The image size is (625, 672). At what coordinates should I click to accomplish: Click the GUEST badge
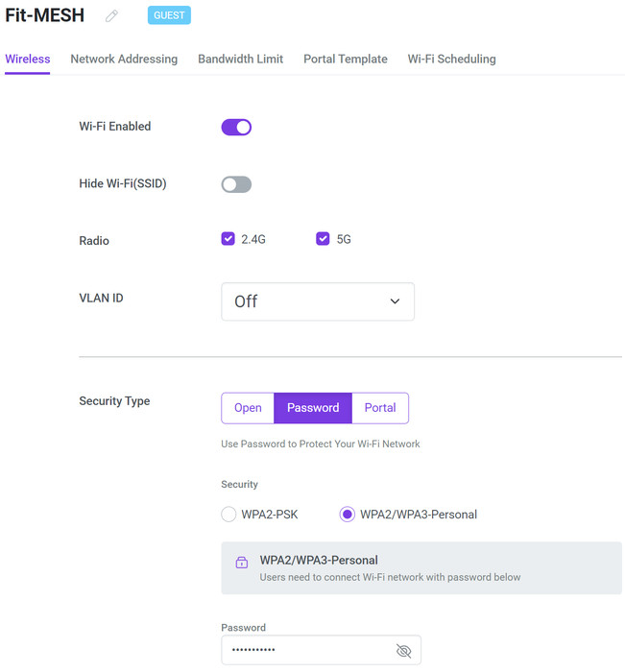tap(169, 15)
